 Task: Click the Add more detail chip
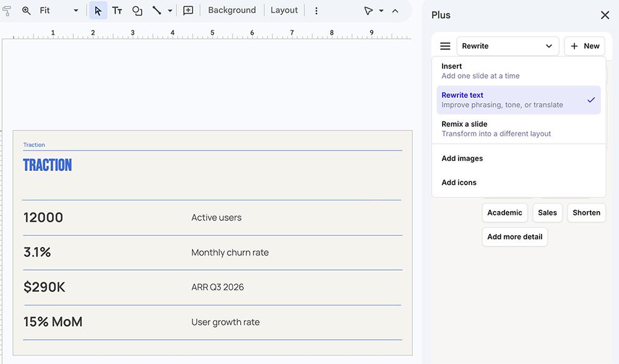515,237
